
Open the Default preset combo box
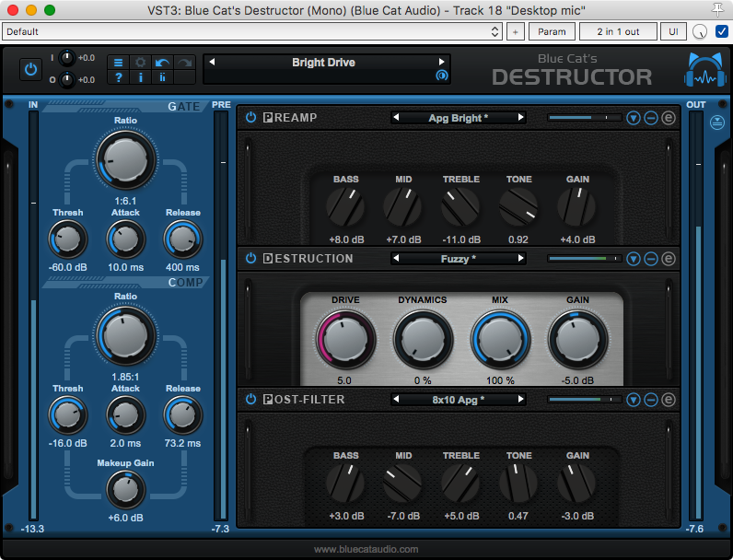coord(252,32)
